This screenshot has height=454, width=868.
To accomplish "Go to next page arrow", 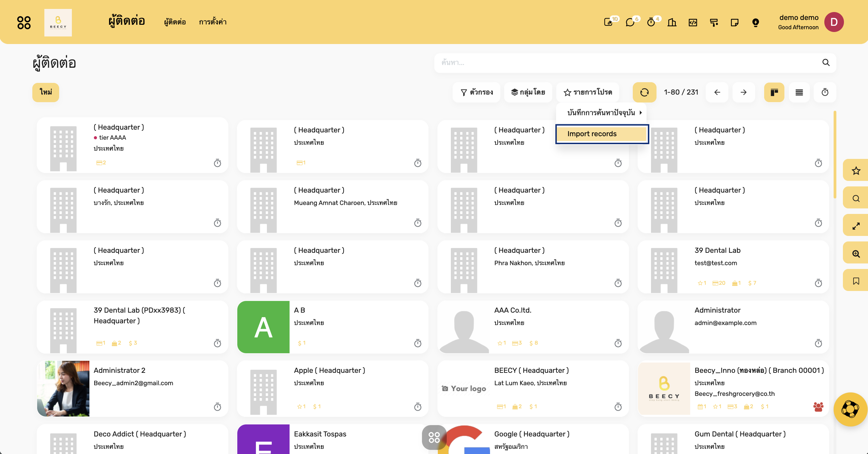I will (x=744, y=92).
